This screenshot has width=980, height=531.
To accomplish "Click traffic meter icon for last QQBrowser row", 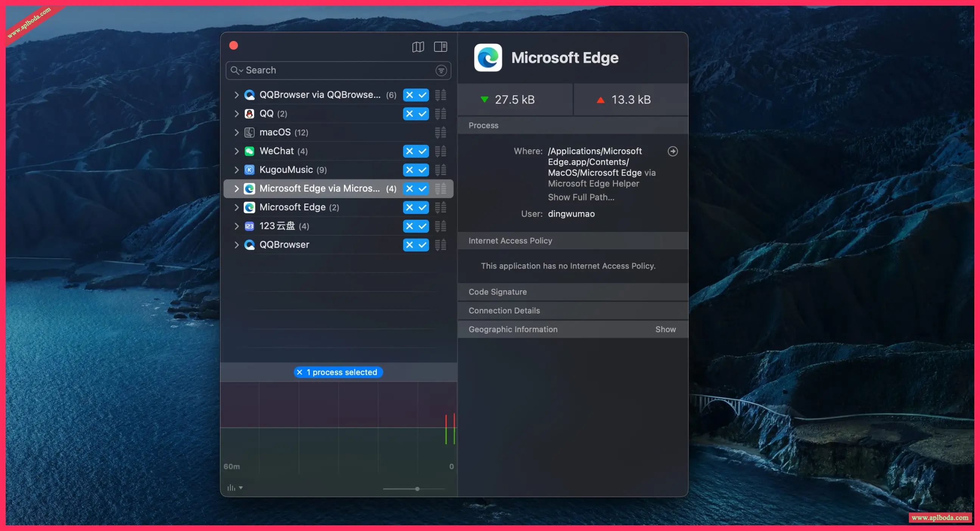I will (440, 245).
